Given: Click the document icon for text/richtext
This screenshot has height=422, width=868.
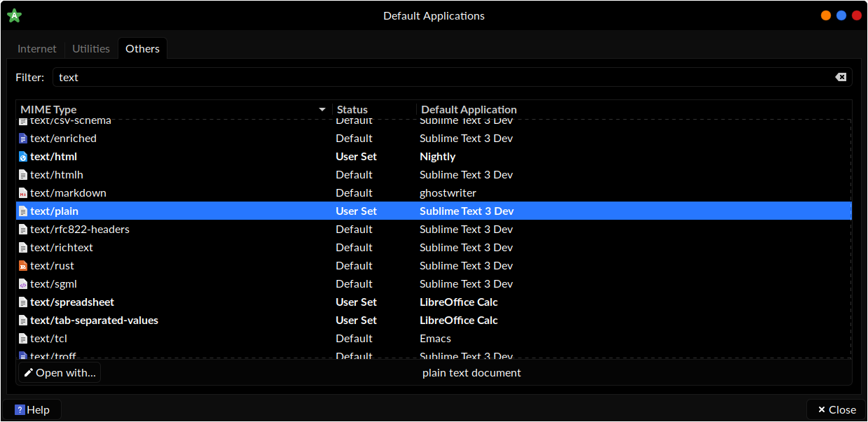Looking at the screenshot, I should coord(23,248).
